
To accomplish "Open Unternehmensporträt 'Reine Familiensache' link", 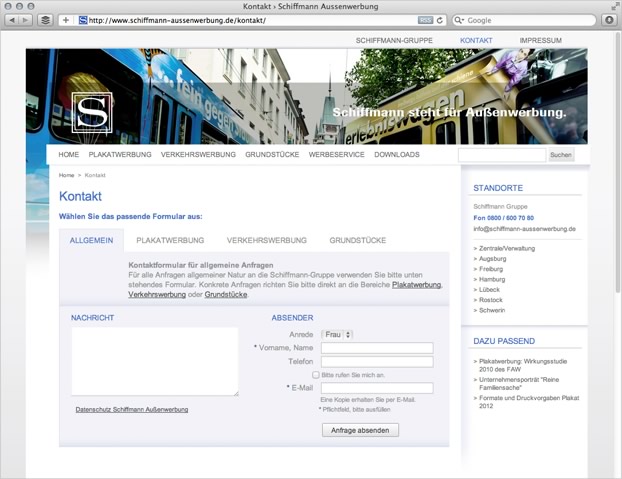I will coord(519,383).
